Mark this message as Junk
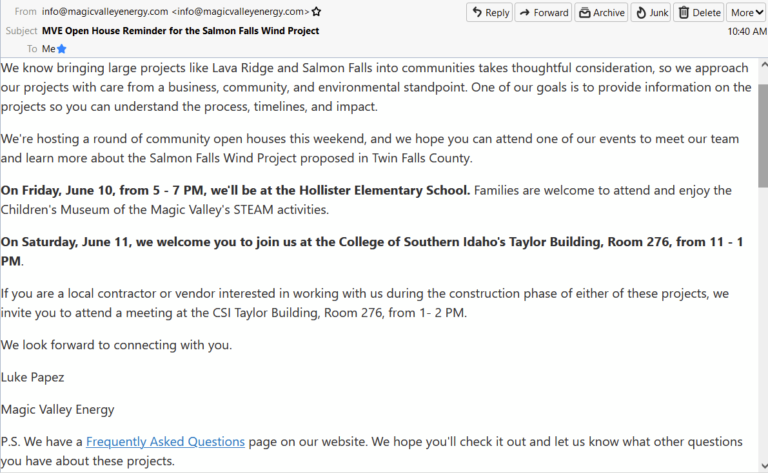 tap(653, 13)
